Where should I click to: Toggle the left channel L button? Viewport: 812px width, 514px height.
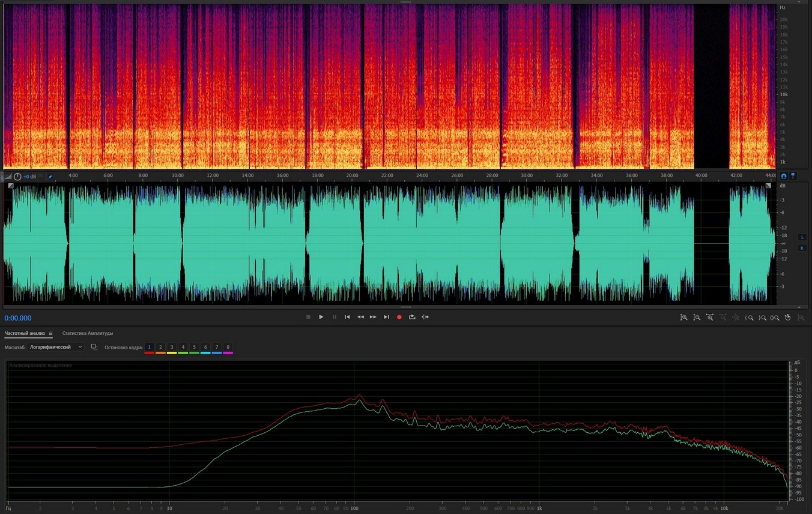[x=802, y=237]
